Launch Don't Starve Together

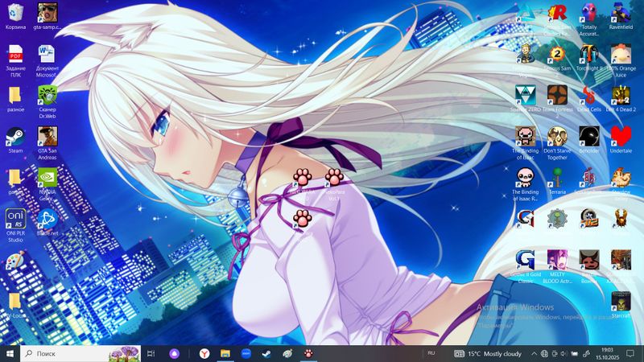coord(556,136)
